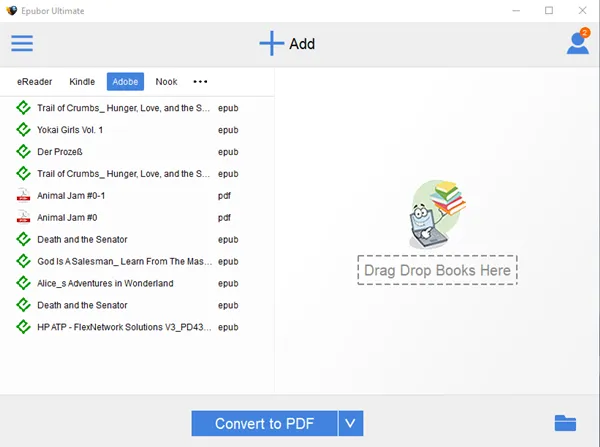Select the Animal Jam #0 title

pyautogui.click(x=67, y=217)
